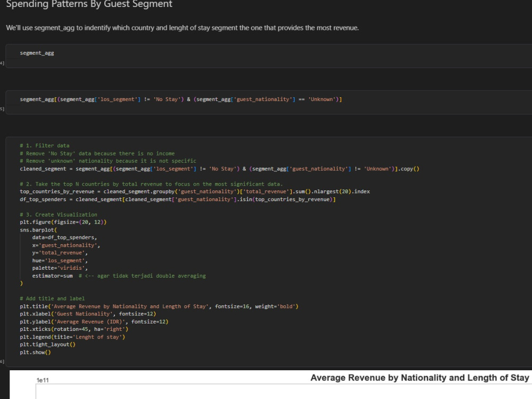Click the '1e11' axis scale label
Screen dimensions: 532x399
43,380
